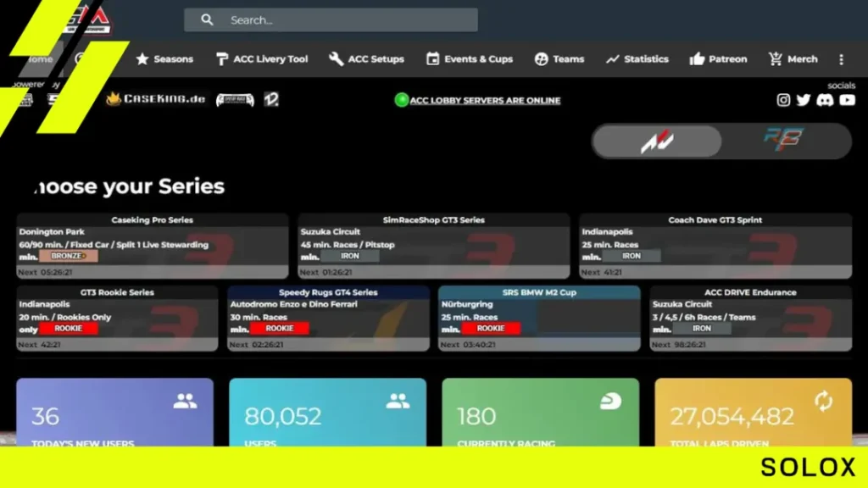Open the Merch cart menu item

793,59
